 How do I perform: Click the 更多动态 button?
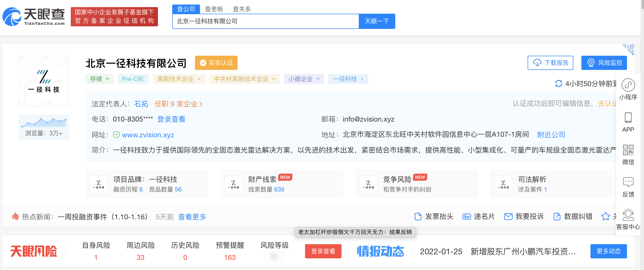[609, 251]
